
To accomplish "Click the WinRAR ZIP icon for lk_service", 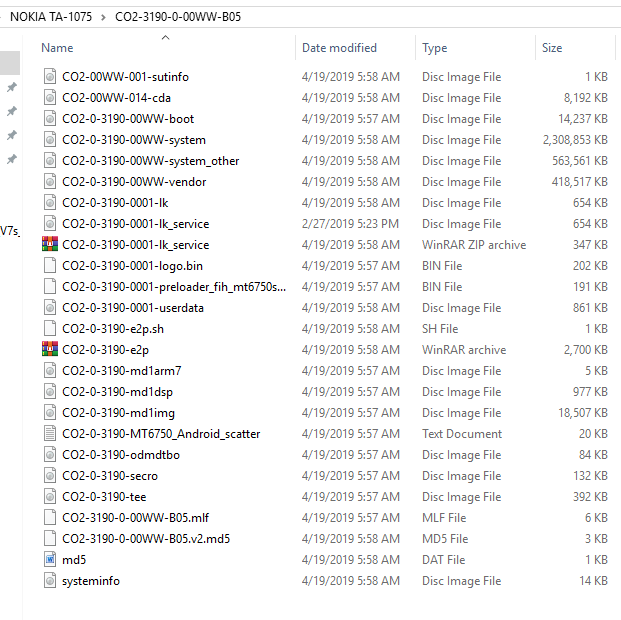I will pos(50,244).
